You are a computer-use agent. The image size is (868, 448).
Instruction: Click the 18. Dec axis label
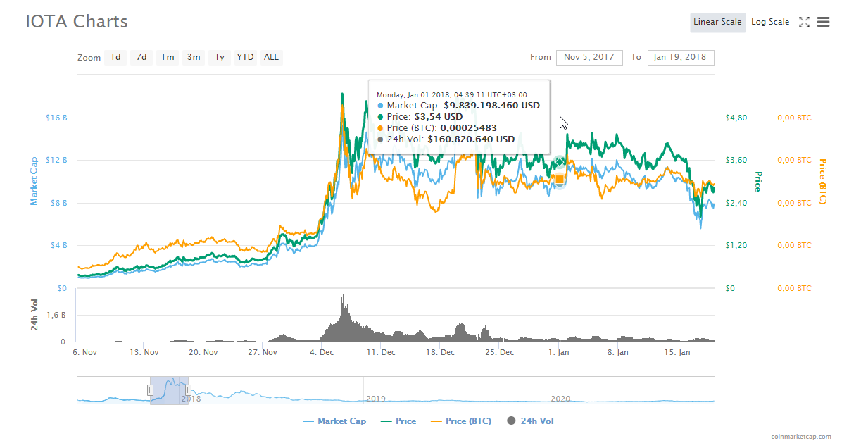point(441,352)
